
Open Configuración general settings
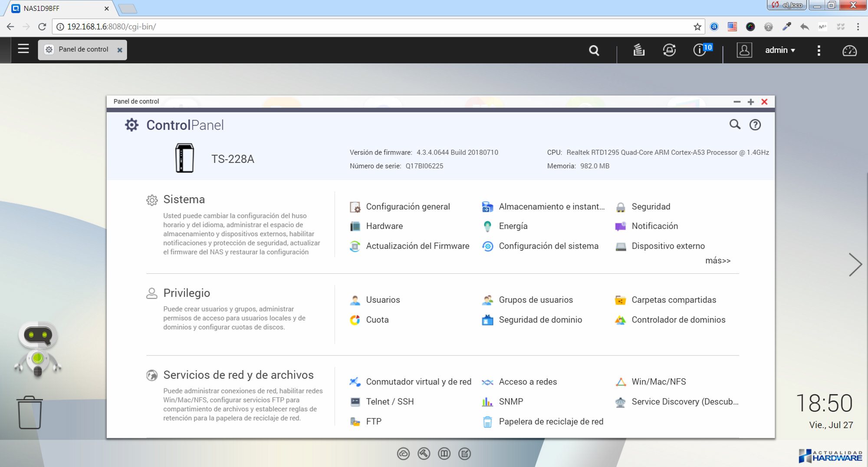[408, 207]
